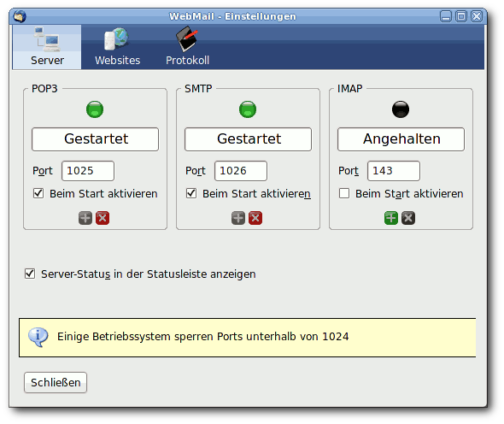Click the IMAP black status light

(x=401, y=109)
